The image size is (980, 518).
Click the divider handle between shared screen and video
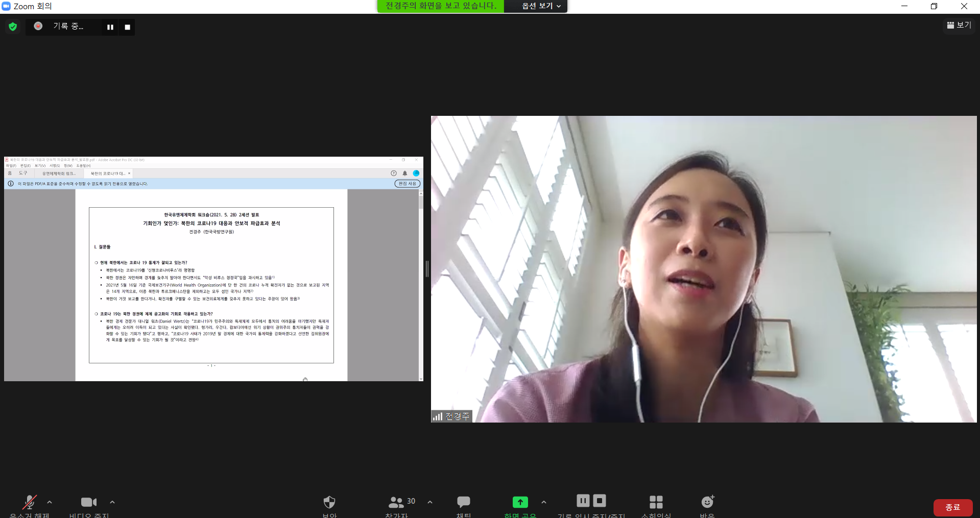(427, 268)
